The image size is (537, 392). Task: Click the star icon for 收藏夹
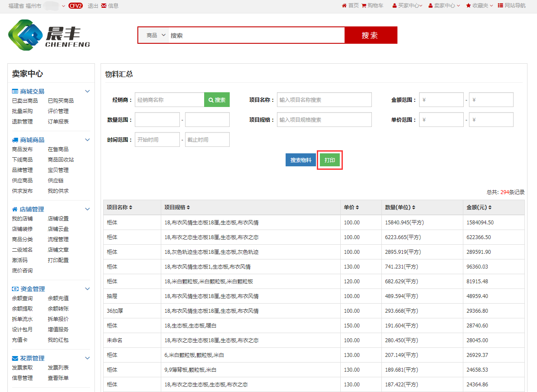[x=469, y=6]
